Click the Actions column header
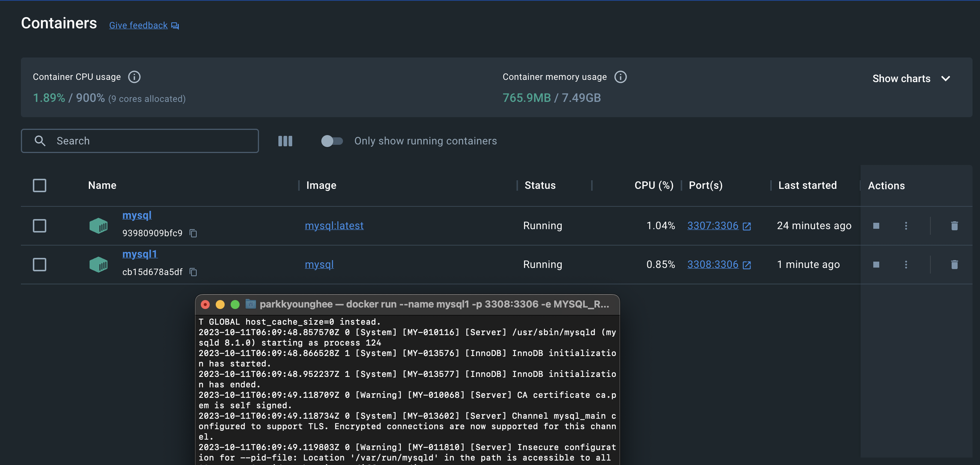The image size is (980, 465). pyautogui.click(x=886, y=186)
